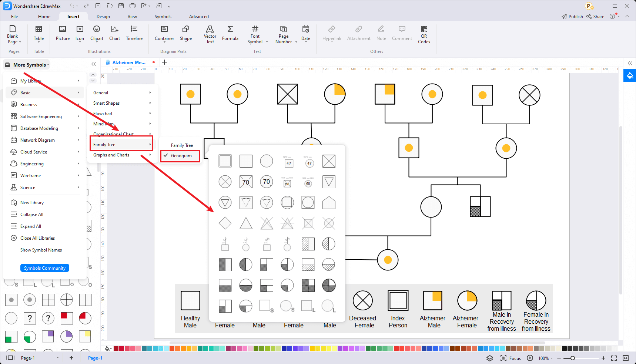This screenshot has height=364, width=636.
Task: Open the Clipart library
Action: click(97, 34)
